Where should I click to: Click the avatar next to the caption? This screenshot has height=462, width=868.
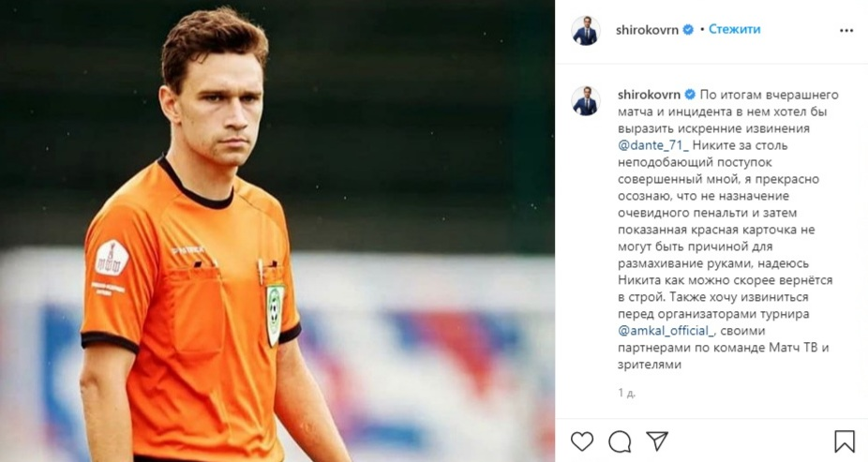click(x=586, y=100)
